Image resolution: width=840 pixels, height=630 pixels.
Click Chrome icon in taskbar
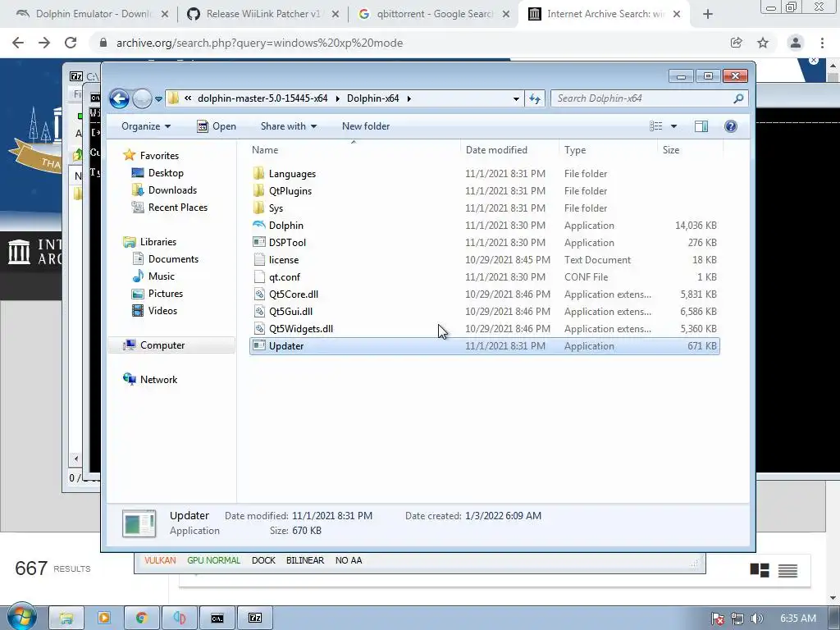pos(141,619)
